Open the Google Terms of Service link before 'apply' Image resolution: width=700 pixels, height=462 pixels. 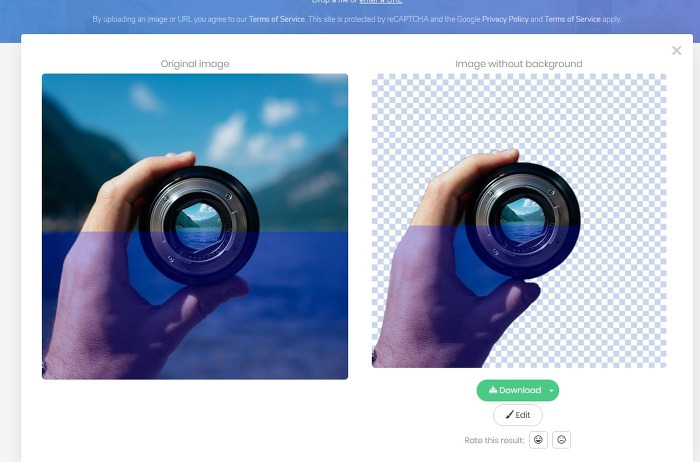[572, 19]
